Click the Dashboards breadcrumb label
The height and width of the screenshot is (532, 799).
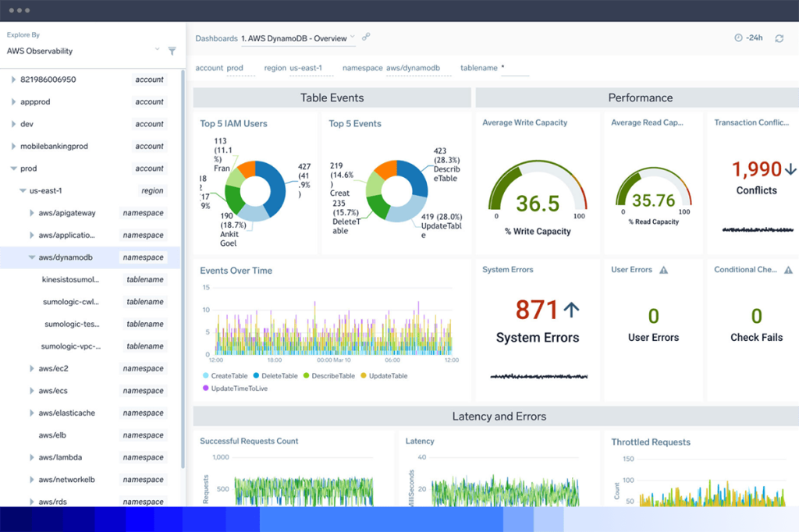216,37
